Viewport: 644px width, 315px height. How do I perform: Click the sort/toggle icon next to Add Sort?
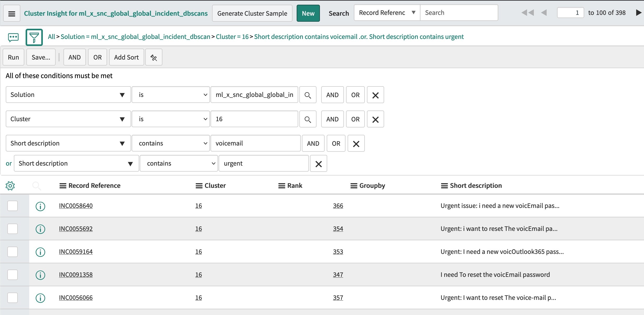pyautogui.click(x=154, y=57)
